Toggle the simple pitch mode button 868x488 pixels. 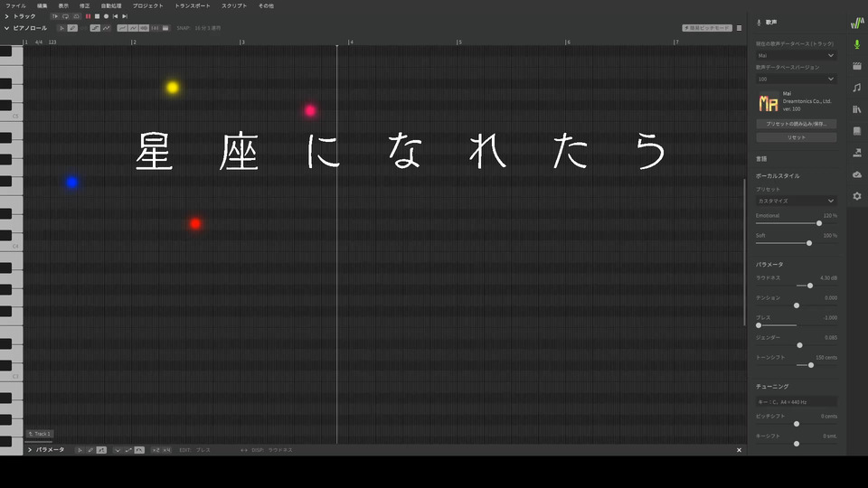pyautogui.click(x=707, y=28)
